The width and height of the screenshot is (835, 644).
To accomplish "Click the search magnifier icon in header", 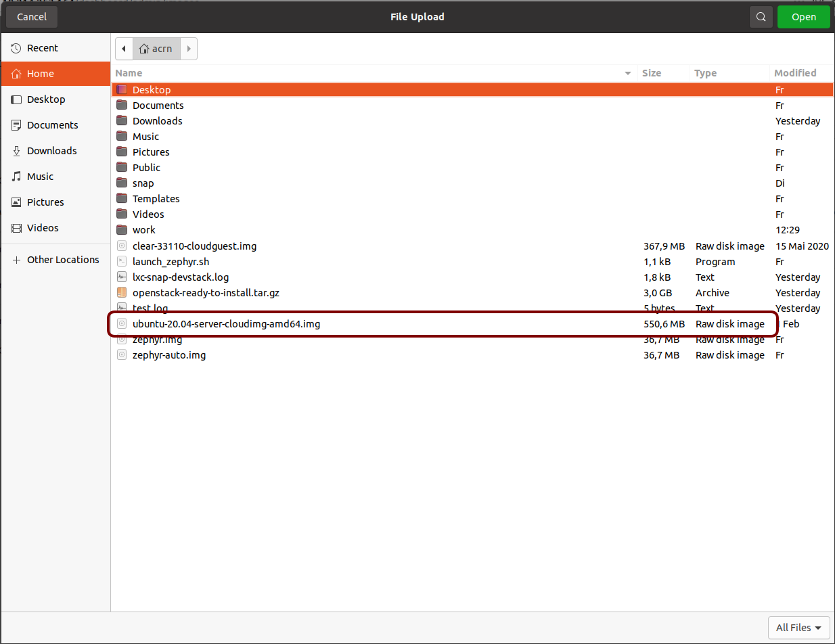I will 761,17.
